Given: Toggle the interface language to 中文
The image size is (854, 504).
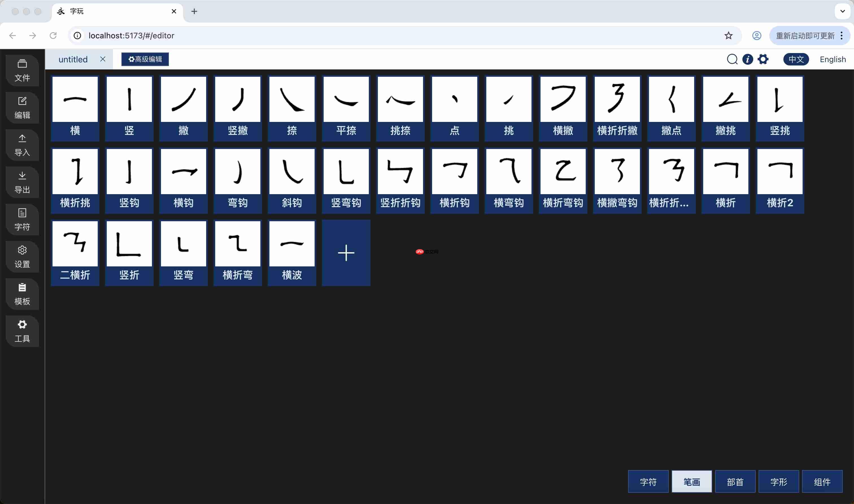Looking at the screenshot, I should click(x=796, y=59).
